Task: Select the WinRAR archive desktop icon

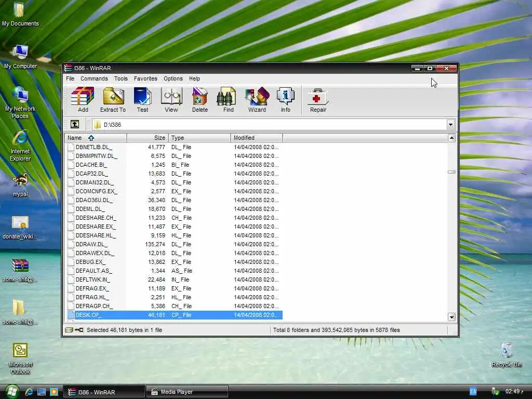Action: [20, 270]
